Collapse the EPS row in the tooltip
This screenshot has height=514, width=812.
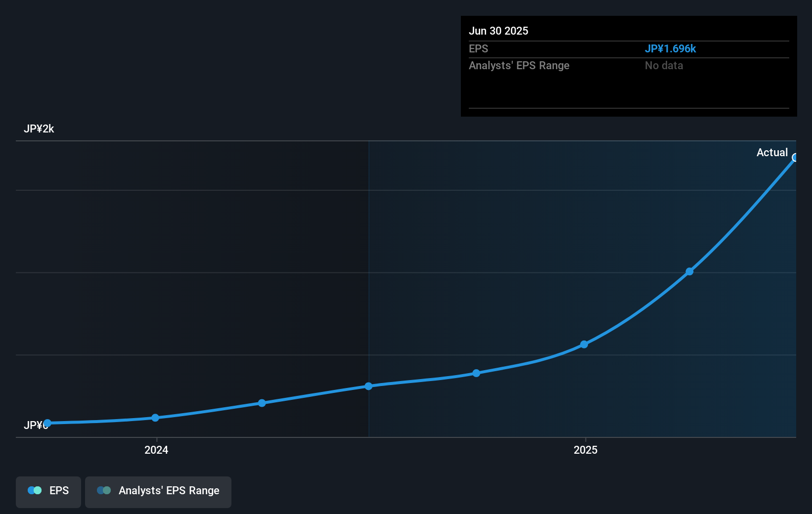[478, 48]
